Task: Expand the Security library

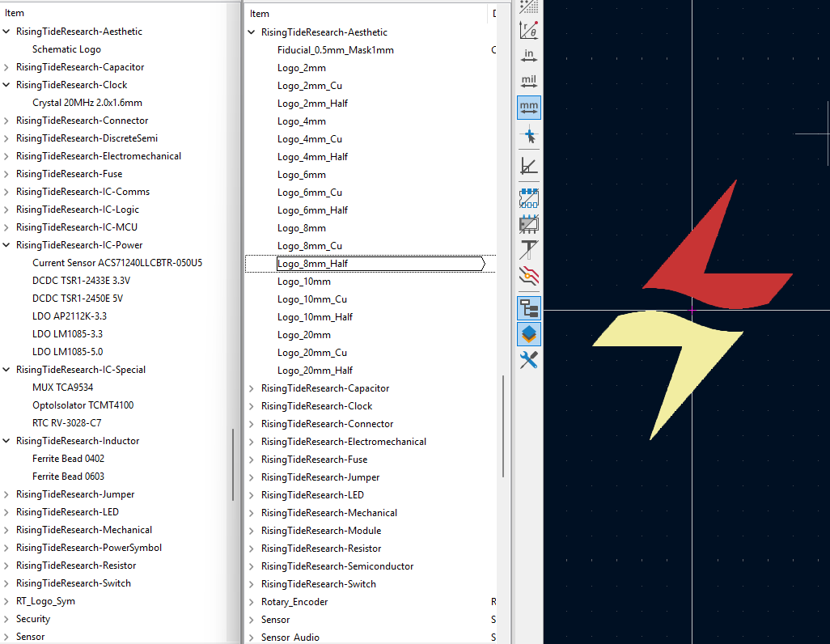Action: click(x=6, y=619)
